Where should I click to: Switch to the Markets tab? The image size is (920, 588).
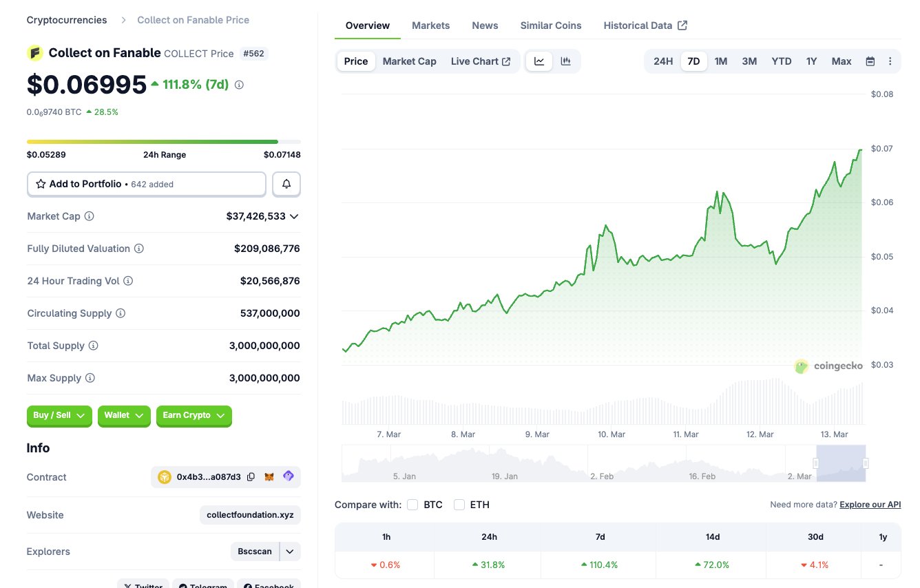click(430, 25)
